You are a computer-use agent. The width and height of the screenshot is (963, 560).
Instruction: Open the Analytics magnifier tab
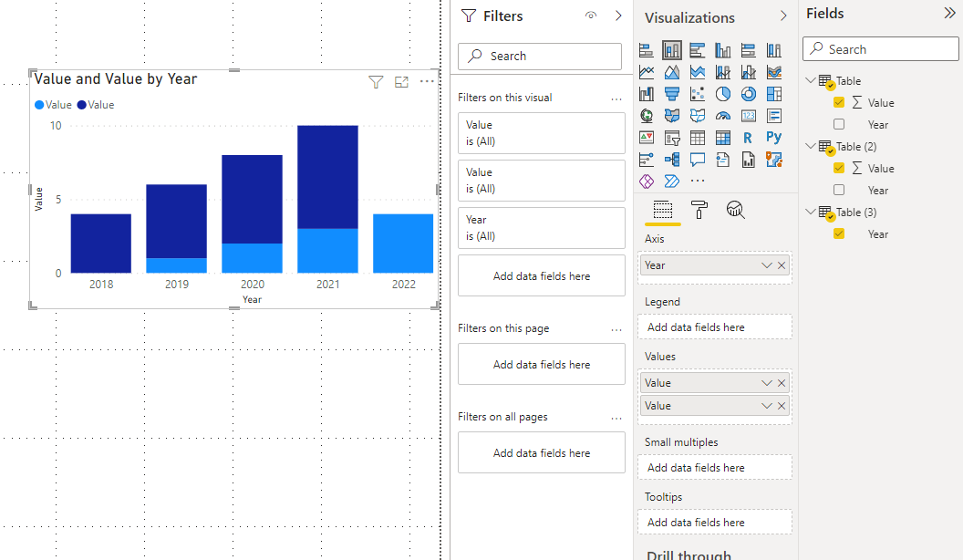pyautogui.click(x=735, y=210)
